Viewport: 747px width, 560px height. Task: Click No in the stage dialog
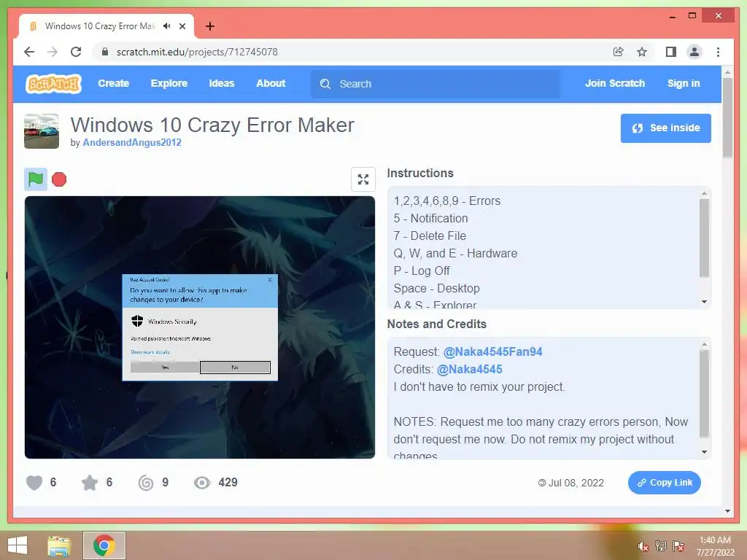(235, 367)
